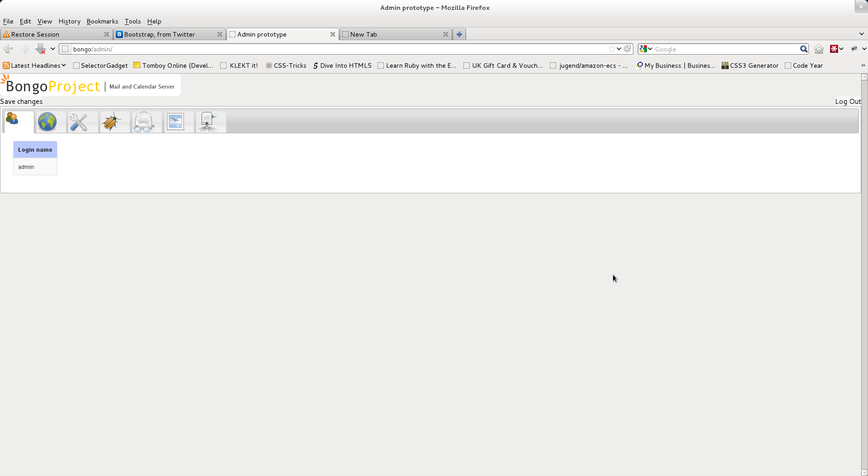
Task: Click the reload page icon in URL bar
Action: 627,49
